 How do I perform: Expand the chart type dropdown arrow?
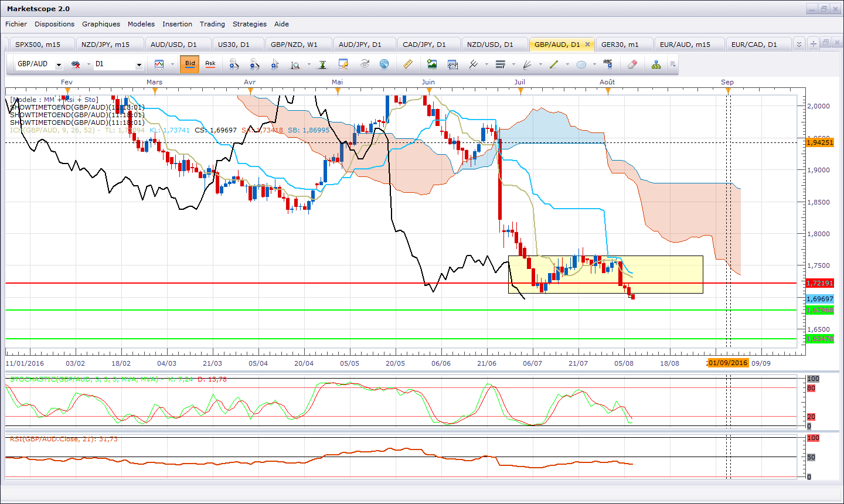click(x=172, y=64)
